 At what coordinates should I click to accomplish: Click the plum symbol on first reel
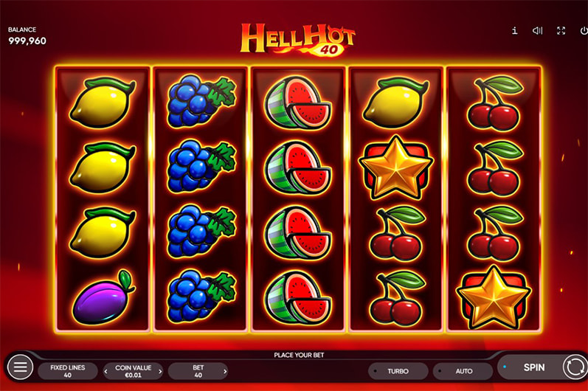[103, 297]
